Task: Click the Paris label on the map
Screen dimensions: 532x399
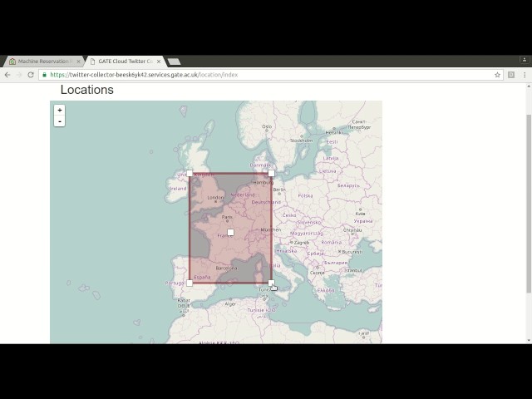Action: pyautogui.click(x=227, y=217)
